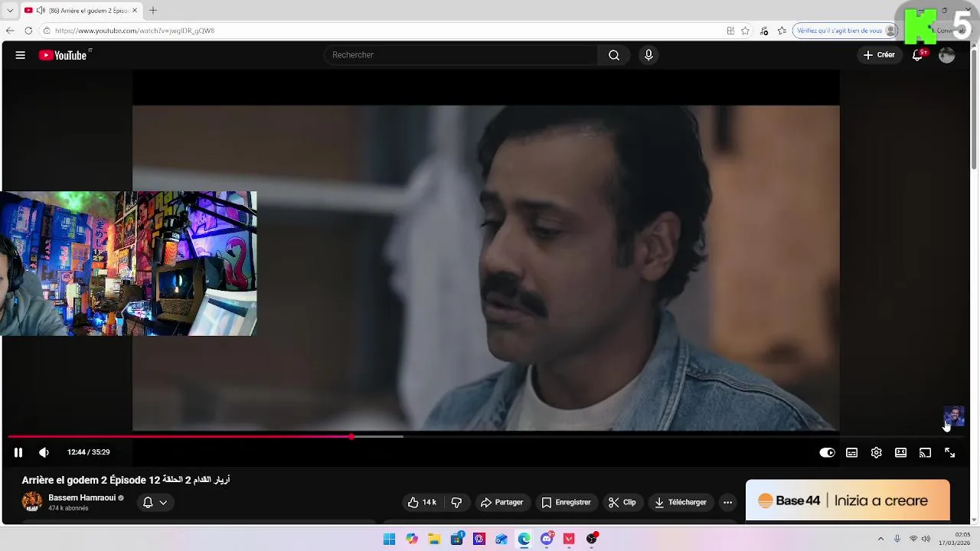
Task: Create a Clip from the video
Action: tap(622, 503)
